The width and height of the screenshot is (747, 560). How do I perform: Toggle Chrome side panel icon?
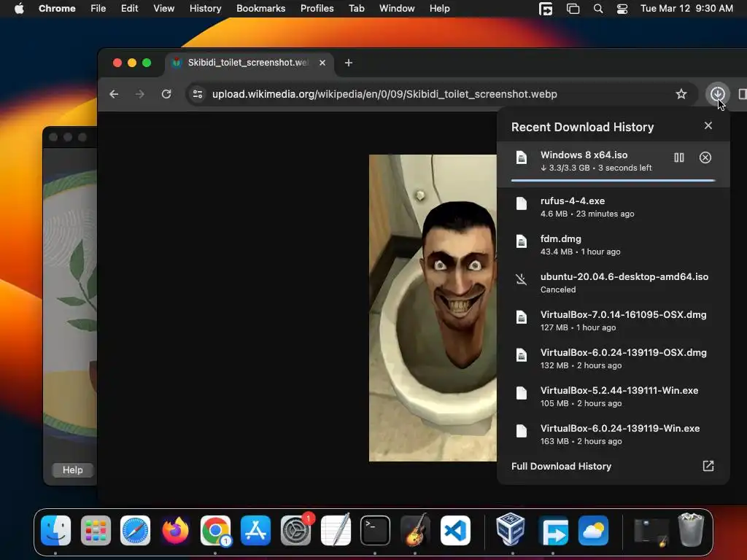coord(742,94)
